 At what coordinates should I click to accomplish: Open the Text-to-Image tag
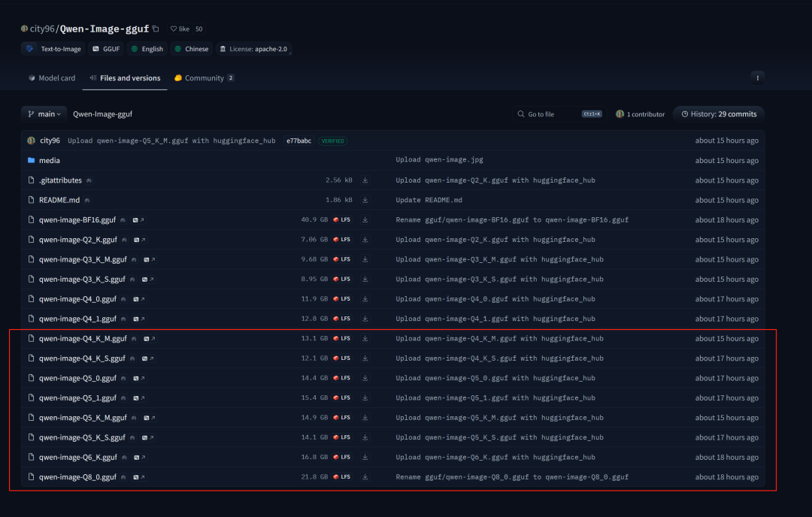click(54, 49)
